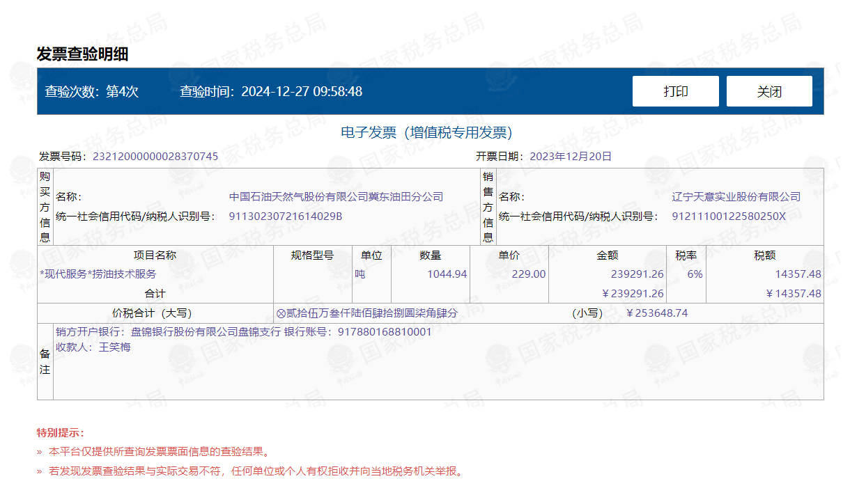850x504 pixels.
Task: Select the 销方开户银行 bank account remarks line
Action: [x=244, y=332]
